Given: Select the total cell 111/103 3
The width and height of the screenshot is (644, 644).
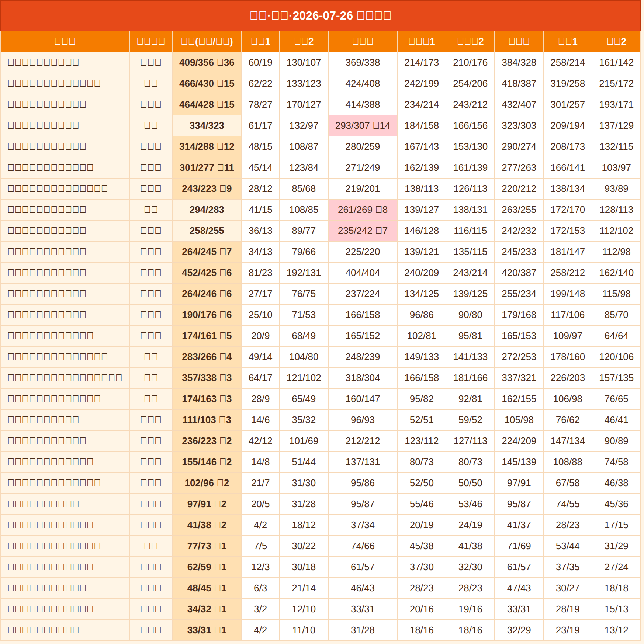Looking at the screenshot, I should click(x=207, y=420).
